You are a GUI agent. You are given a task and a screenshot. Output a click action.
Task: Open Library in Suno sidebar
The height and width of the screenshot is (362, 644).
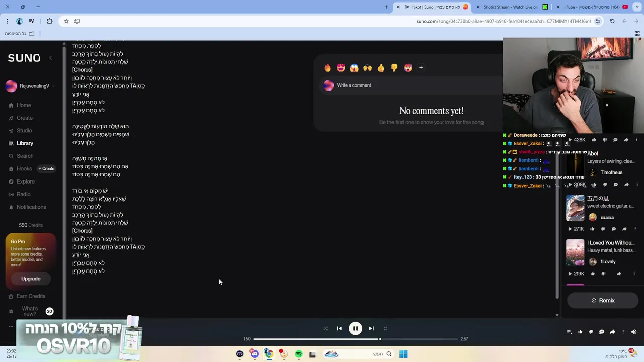pos(21,143)
